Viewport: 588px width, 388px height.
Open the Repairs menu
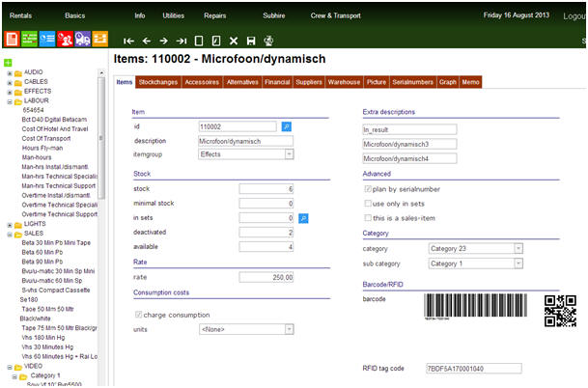(215, 15)
